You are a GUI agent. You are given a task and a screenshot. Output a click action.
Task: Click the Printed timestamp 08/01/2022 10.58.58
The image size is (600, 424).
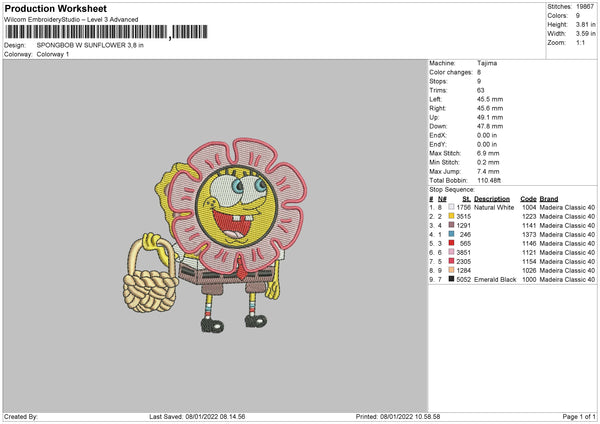pos(410,416)
